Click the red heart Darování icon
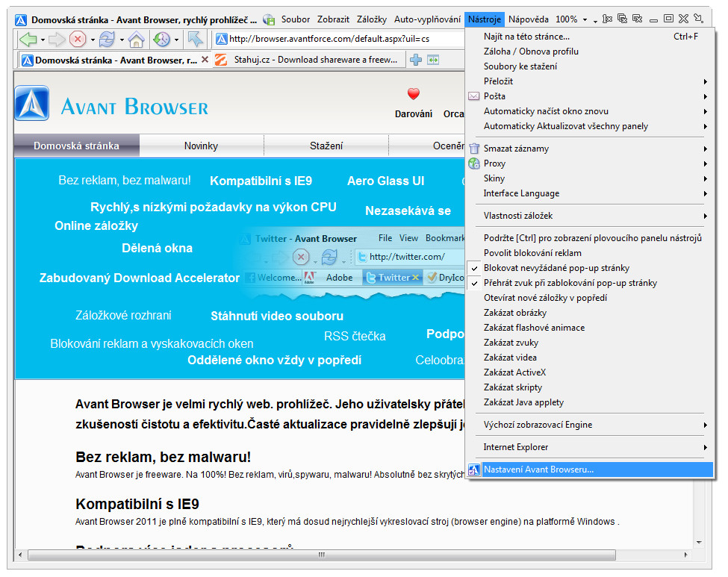728x577 pixels. tap(413, 94)
